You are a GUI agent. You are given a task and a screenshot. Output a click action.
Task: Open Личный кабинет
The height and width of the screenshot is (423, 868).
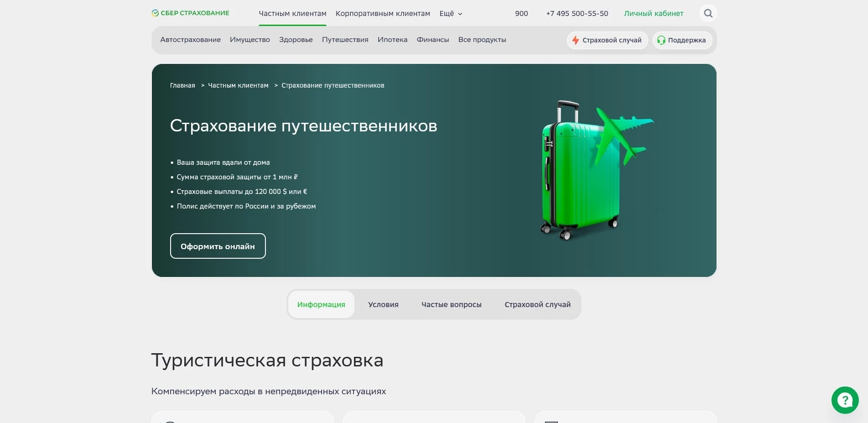coord(654,14)
